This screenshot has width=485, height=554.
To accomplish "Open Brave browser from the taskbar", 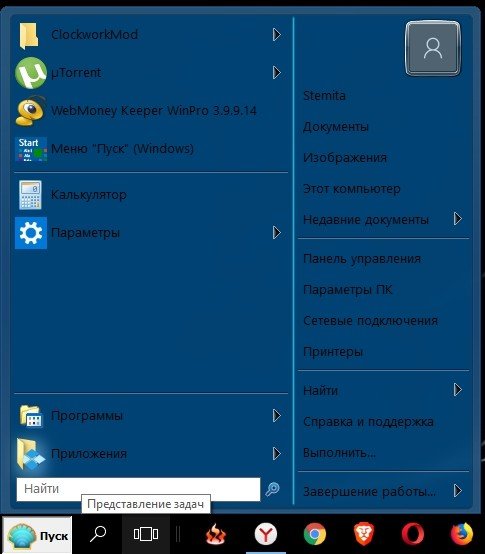I will point(364,534).
